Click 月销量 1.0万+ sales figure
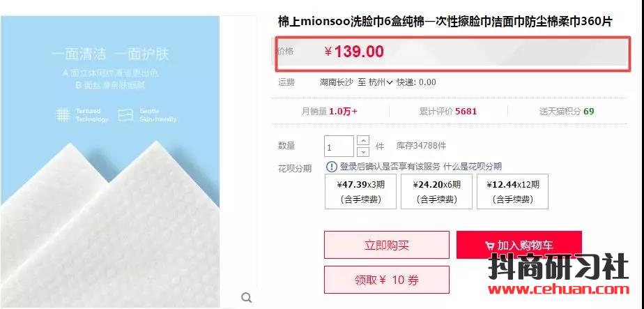 pyautogui.click(x=330, y=112)
